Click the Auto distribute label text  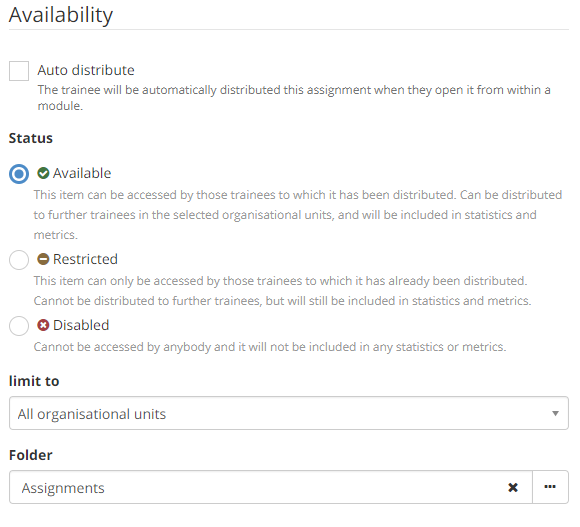point(86,70)
